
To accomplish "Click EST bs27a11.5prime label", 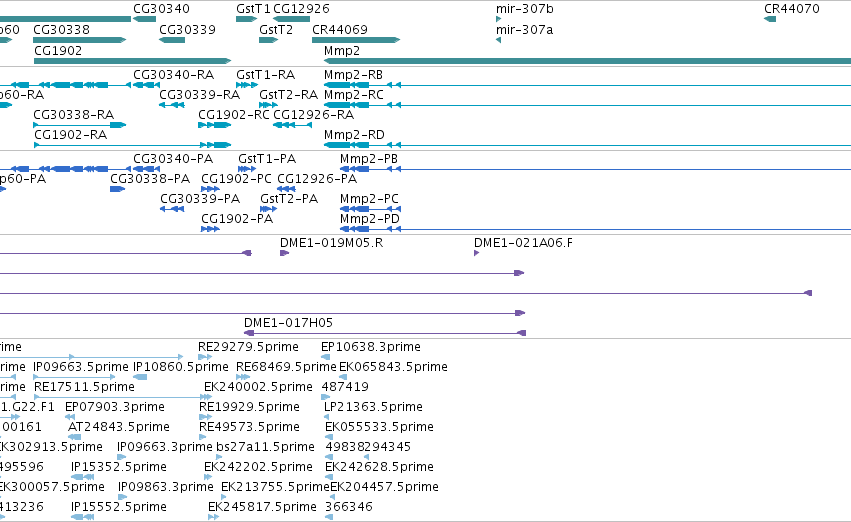I will tap(265, 447).
